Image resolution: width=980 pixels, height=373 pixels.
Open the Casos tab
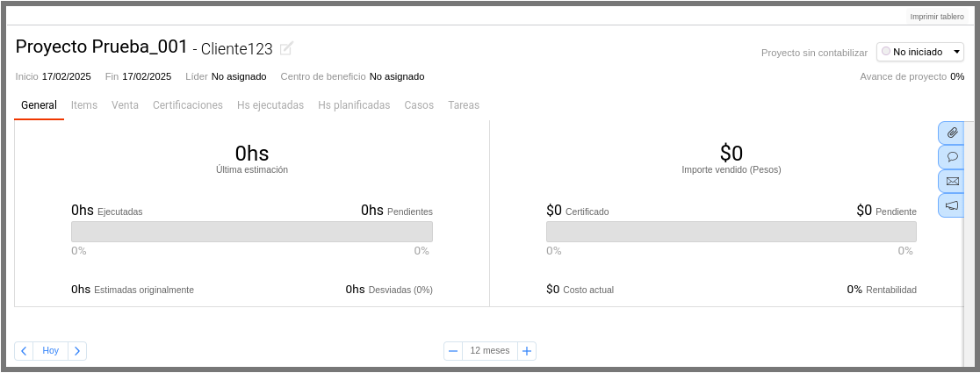click(419, 105)
